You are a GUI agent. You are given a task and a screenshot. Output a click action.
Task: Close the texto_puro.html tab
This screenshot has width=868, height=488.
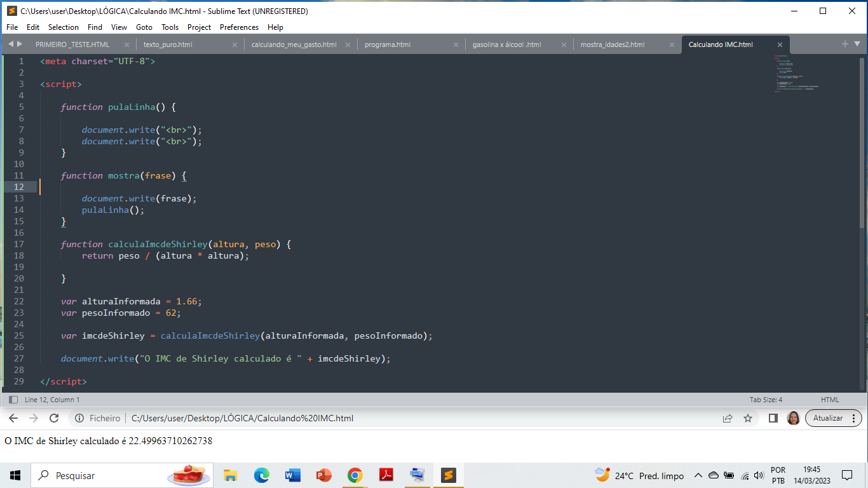pos(234,44)
